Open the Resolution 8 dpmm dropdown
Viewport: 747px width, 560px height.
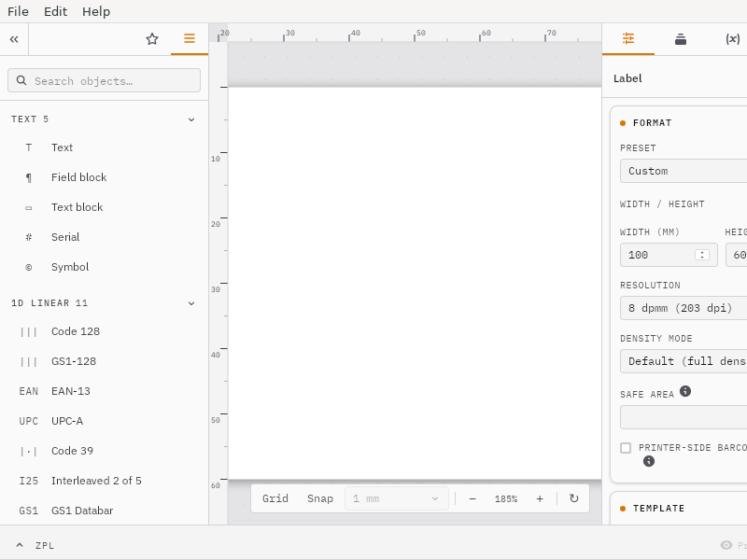684,308
